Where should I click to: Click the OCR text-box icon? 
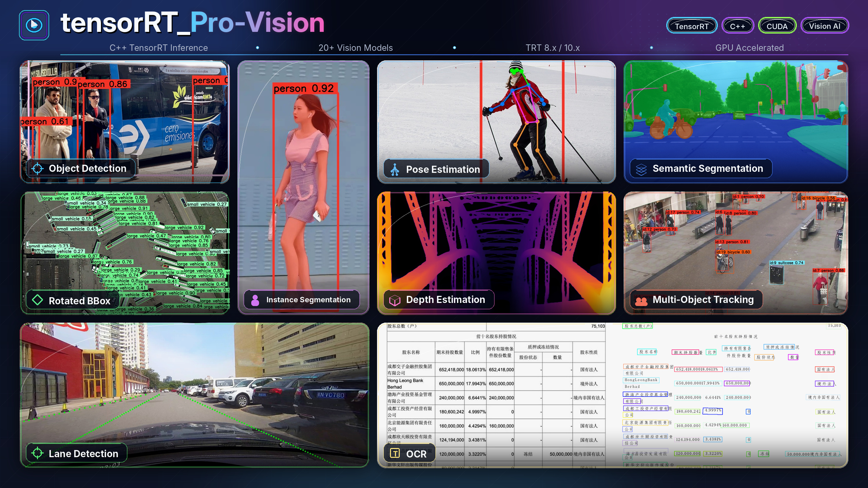click(395, 453)
